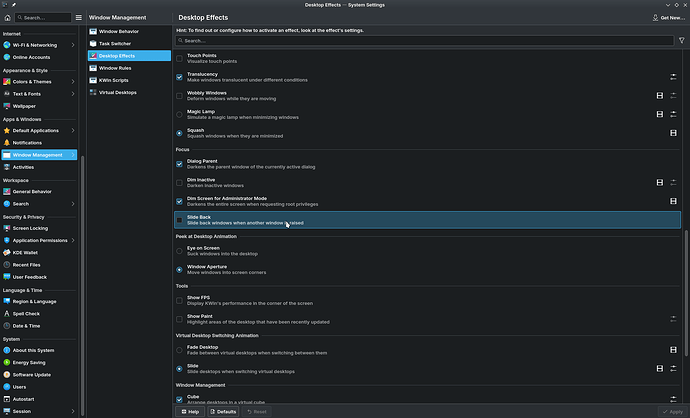Enable Dim Inactive checkbox
This screenshot has height=418, width=690.
(180, 183)
